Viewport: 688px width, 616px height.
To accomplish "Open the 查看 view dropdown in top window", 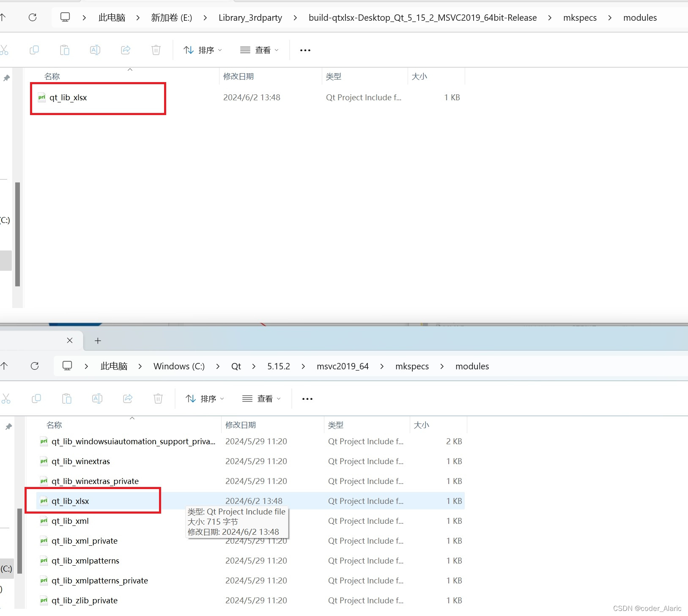I will (x=259, y=50).
